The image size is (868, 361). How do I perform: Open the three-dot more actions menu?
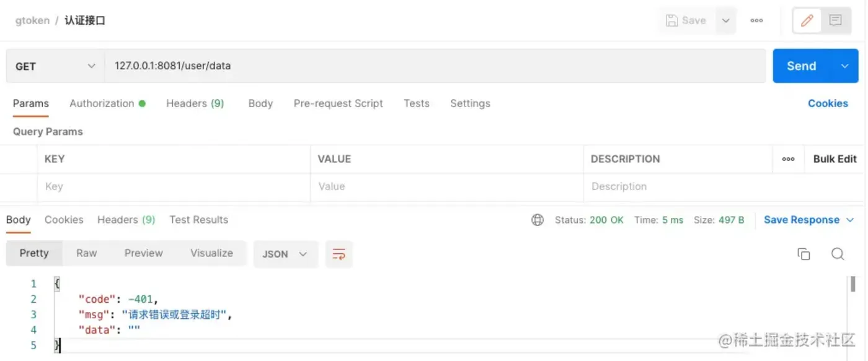pos(756,20)
